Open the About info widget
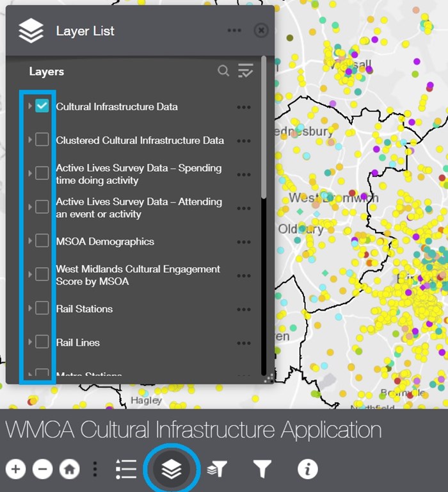Viewport: 448px width, 492px height. (x=307, y=469)
